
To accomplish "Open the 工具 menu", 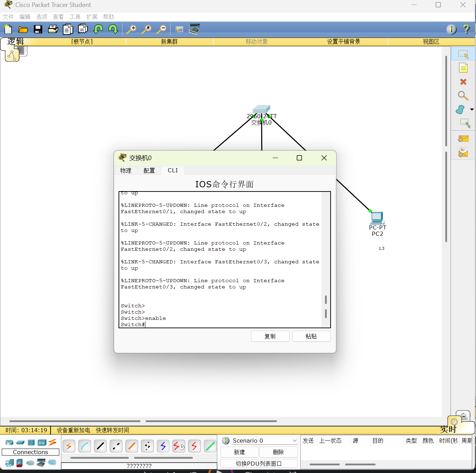I will pyautogui.click(x=75, y=17).
